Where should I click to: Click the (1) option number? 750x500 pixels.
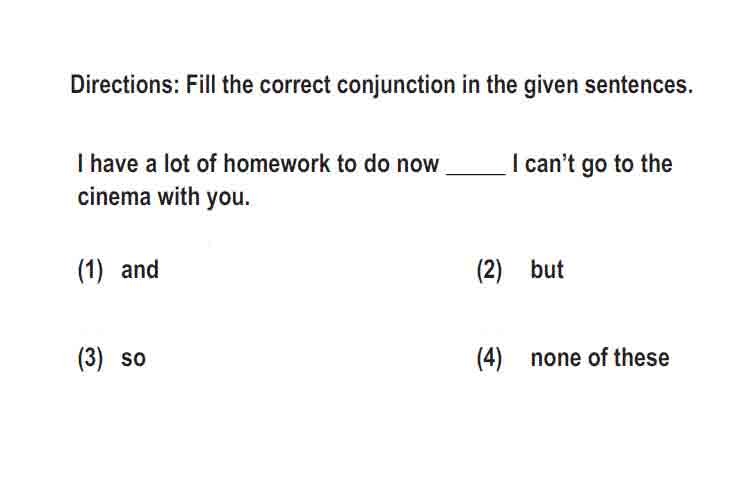pyautogui.click(x=90, y=270)
